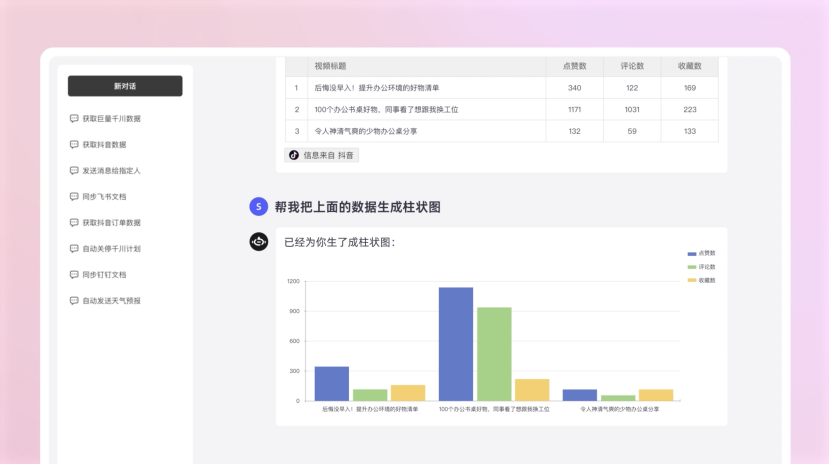Screen dimensions: 829x465
Task: Click chat icon beside 获取抖音订单数据
Action: pos(74,222)
